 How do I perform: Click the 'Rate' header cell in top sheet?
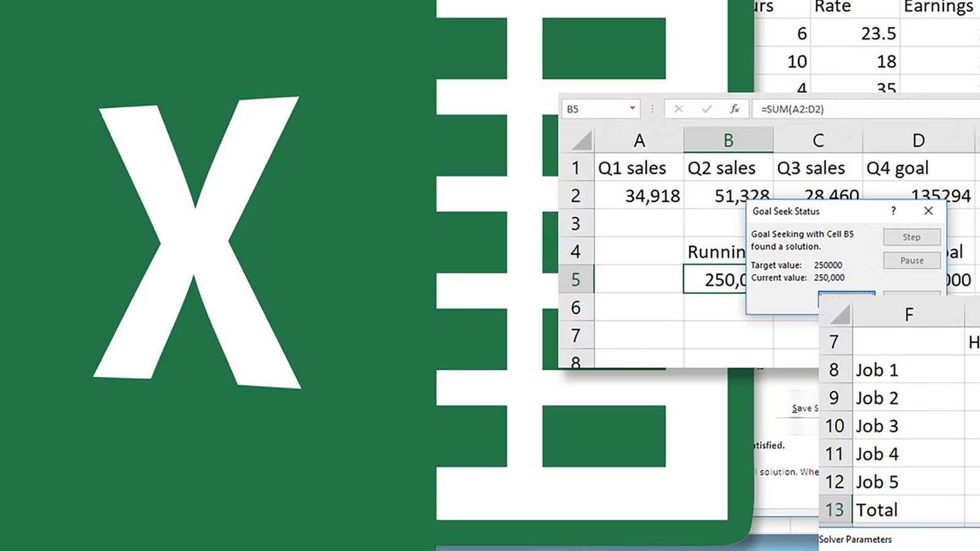tap(855, 7)
